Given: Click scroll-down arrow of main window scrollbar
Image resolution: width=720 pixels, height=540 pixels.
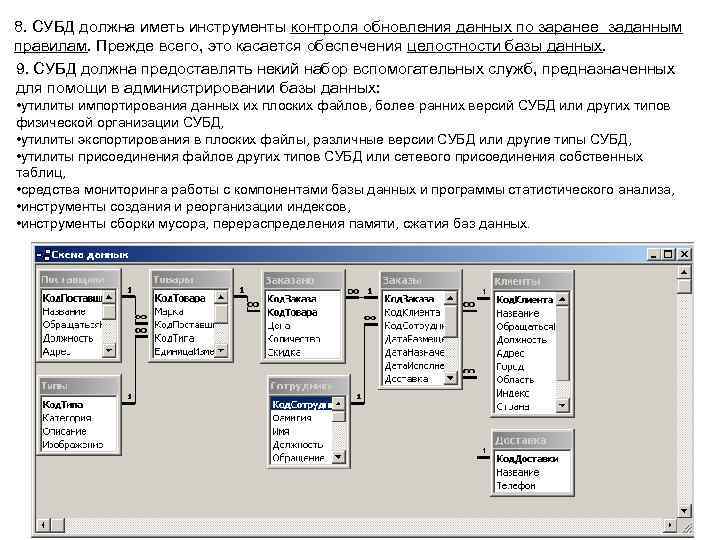Looking at the screenshot, I should (x=684, y=511).
